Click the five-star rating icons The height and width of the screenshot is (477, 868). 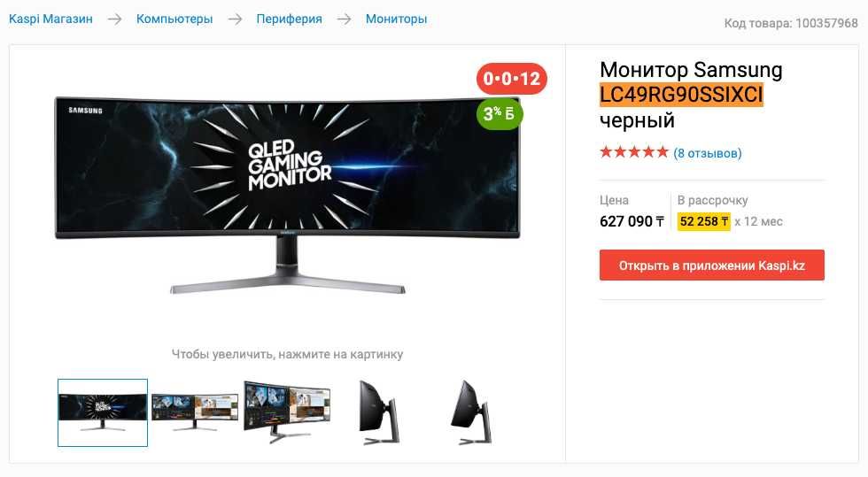(x=634, y=152)
